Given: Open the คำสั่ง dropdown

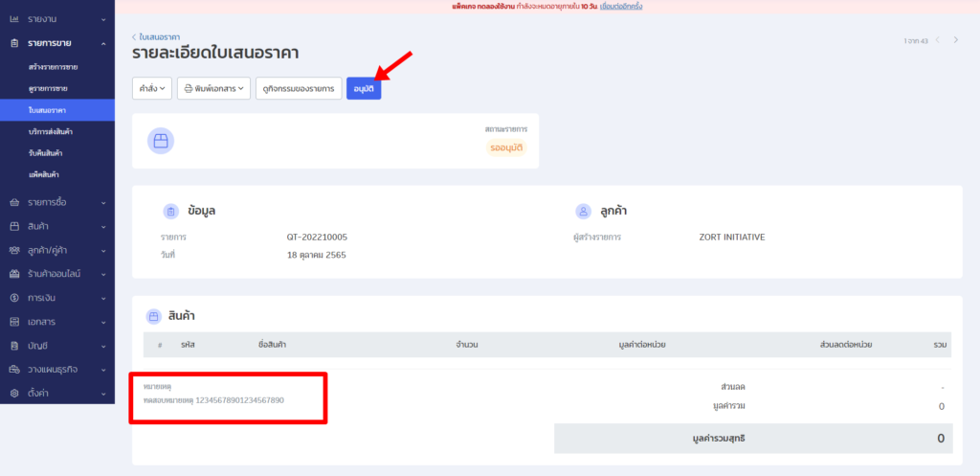Looking at the screenshot, I should click(152, 88).
